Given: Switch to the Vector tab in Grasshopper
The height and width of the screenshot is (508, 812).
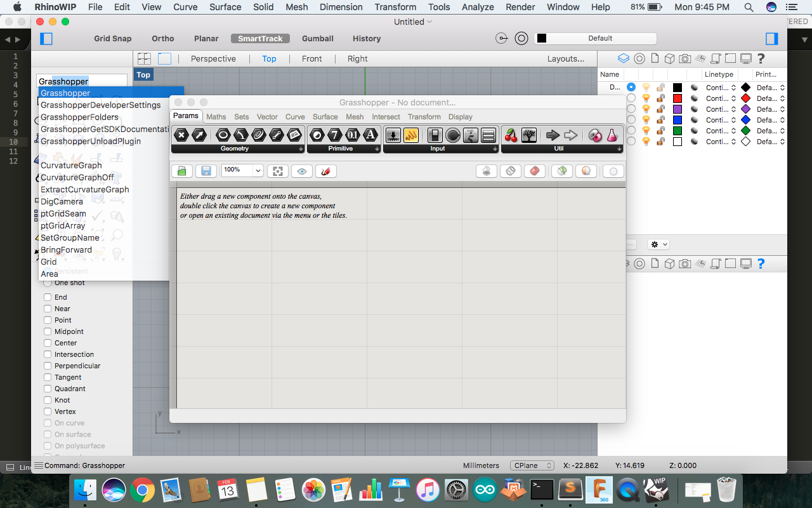Looking at the screenshot, I should [267, 117].
